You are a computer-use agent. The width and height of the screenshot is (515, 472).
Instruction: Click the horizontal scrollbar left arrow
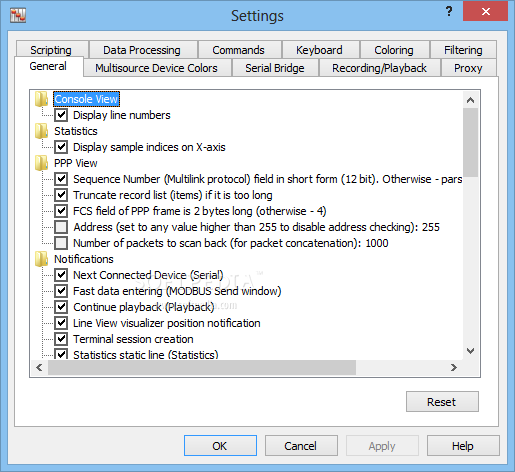[x=39, y=367]
